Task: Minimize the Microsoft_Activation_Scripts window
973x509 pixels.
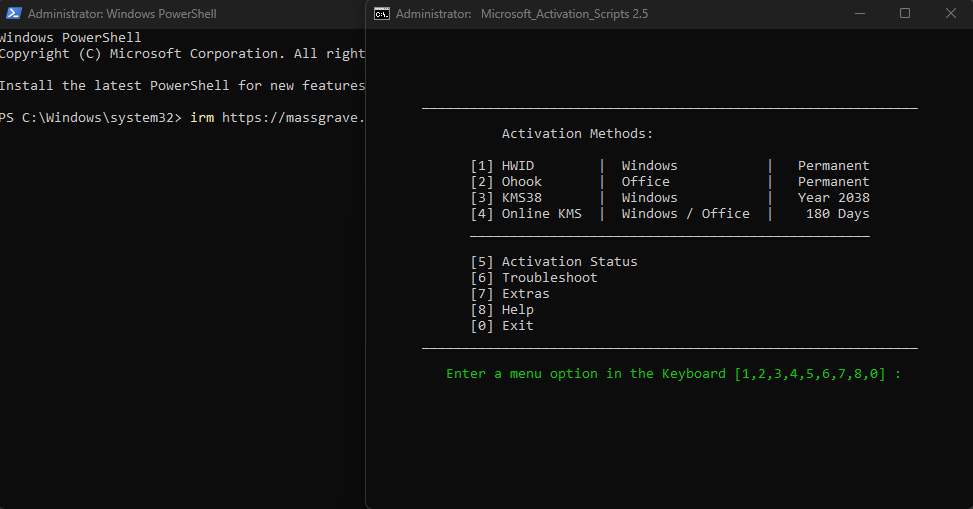Action: point(860,14)
